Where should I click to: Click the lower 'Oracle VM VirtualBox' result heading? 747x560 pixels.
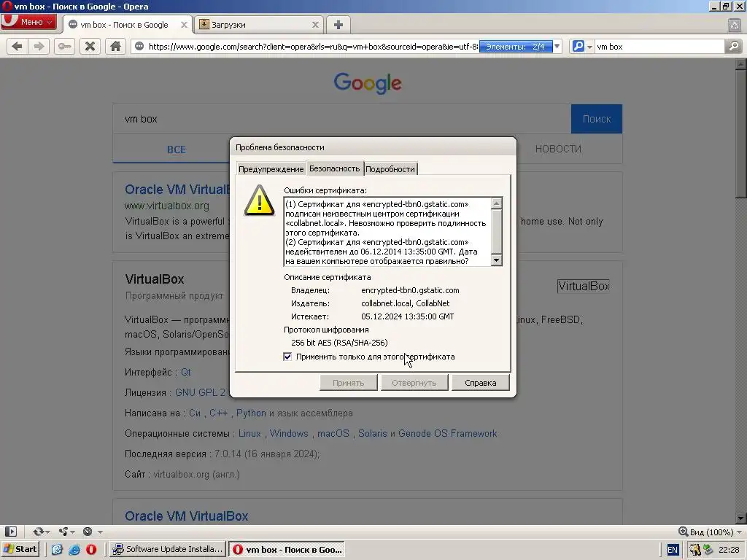[x=186, y=516]
